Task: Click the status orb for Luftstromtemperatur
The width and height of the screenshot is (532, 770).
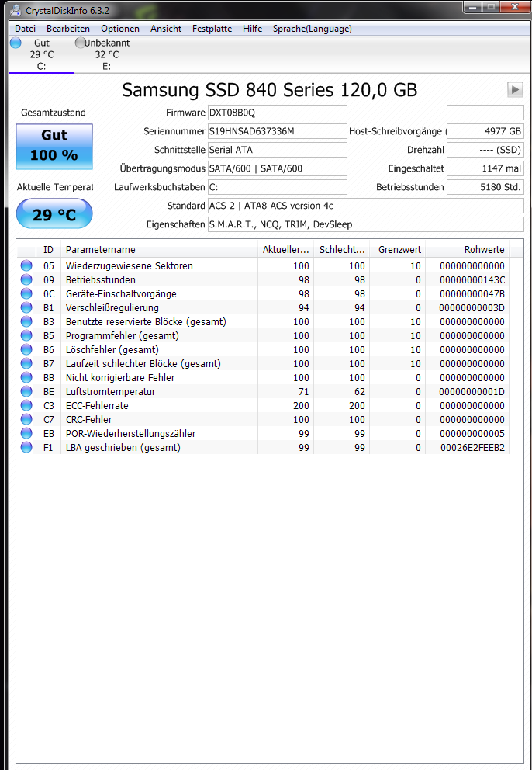Action: (26, 391)
